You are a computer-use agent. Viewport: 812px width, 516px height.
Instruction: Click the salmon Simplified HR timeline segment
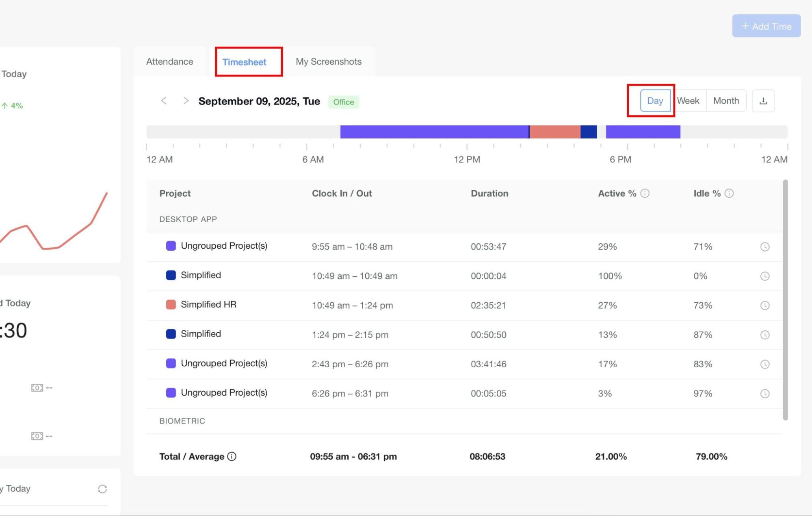point(554,132)
